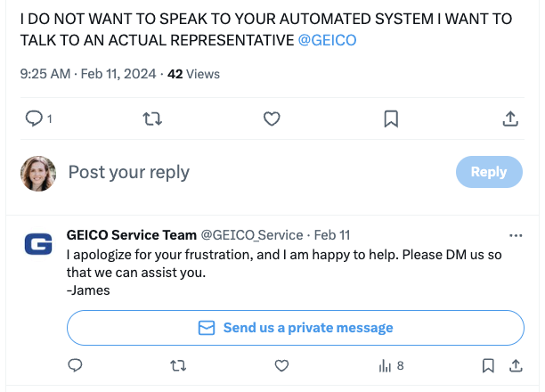This screenshot has height=392, width=545.
Task: Repost the main tweet
Action: [x=152, y=118]
